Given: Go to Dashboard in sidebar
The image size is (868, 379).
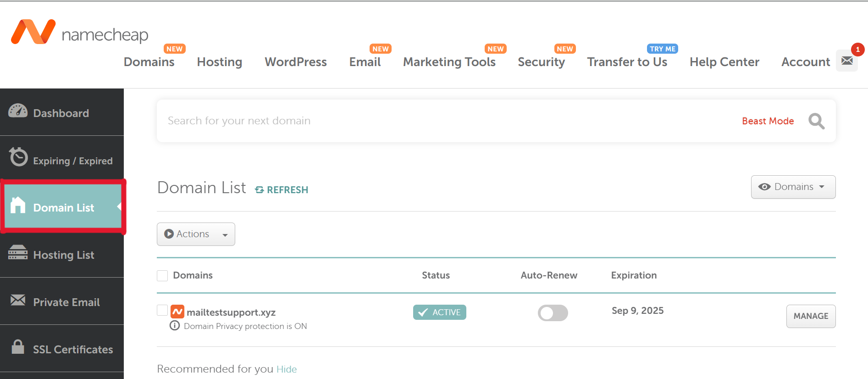Looking at the screenshot, I should (x=62, y=112).
